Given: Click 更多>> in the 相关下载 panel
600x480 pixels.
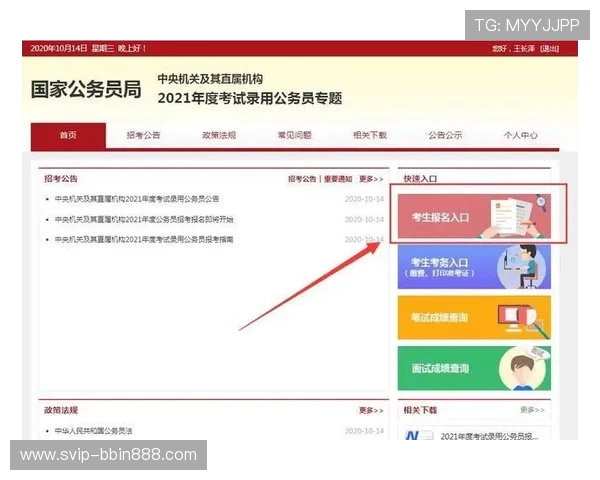Looking at the screenshot, I should 532,410.
